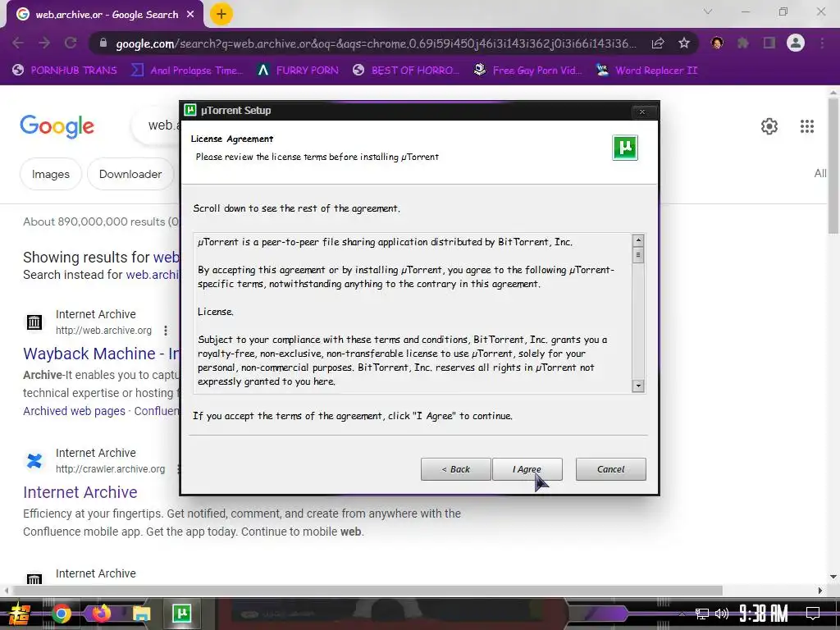Click I Agree in µTorrent Setup

pyautogui.click(x=527, y=469)
